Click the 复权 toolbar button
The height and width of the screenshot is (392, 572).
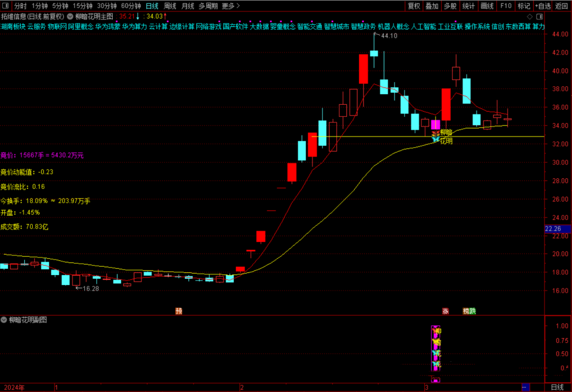(x=414, y=6)
